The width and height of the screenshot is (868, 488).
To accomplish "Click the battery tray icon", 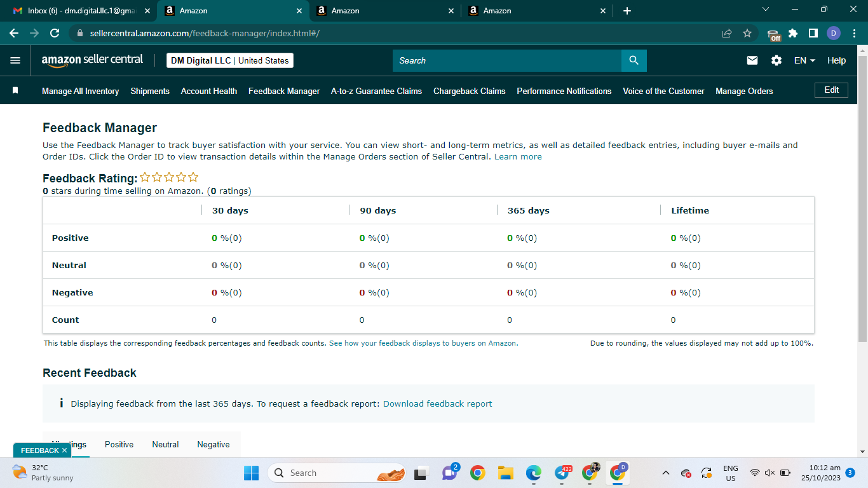I will click(785, 473).
